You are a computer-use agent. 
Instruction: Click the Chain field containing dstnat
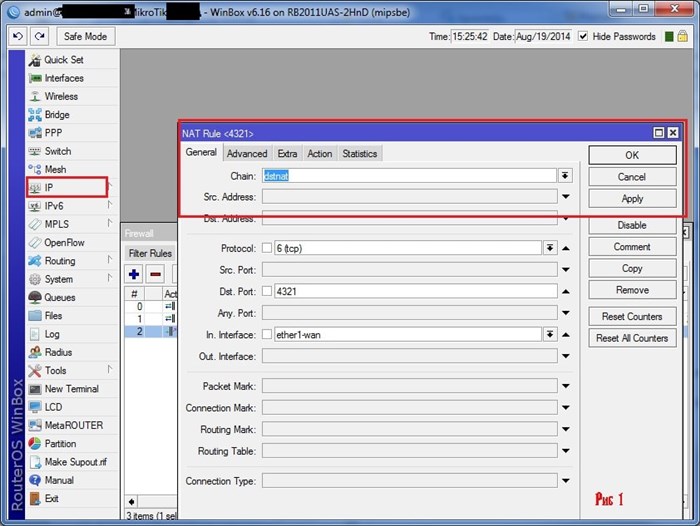[x=409, y=176]
